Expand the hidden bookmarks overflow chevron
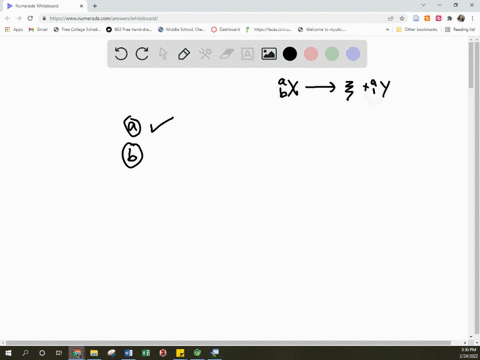This screenshot has width=480, height=360. click(x=387, y=29)
